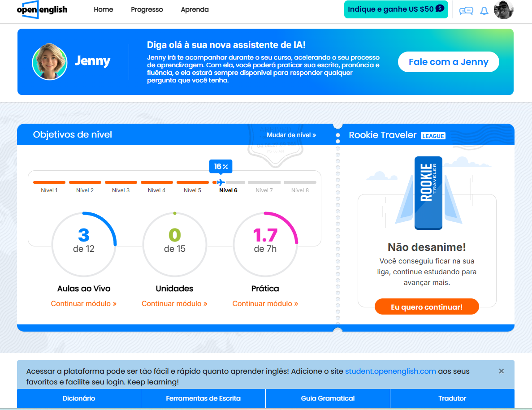Screen dimensions: 532x410
Task: Continue the Aulas ao Vivo module
Action: point(84,303)
